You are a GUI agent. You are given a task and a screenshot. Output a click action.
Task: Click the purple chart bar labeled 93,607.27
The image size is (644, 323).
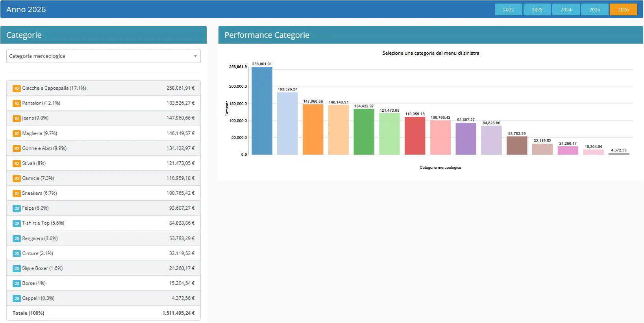click(x=466, y=139)
